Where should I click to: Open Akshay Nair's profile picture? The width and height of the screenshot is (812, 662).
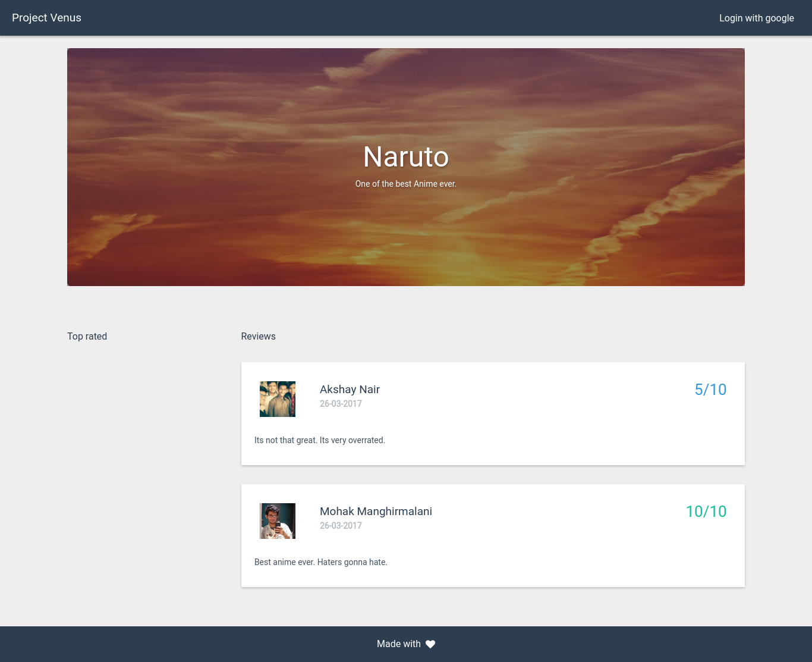point(278,399)
